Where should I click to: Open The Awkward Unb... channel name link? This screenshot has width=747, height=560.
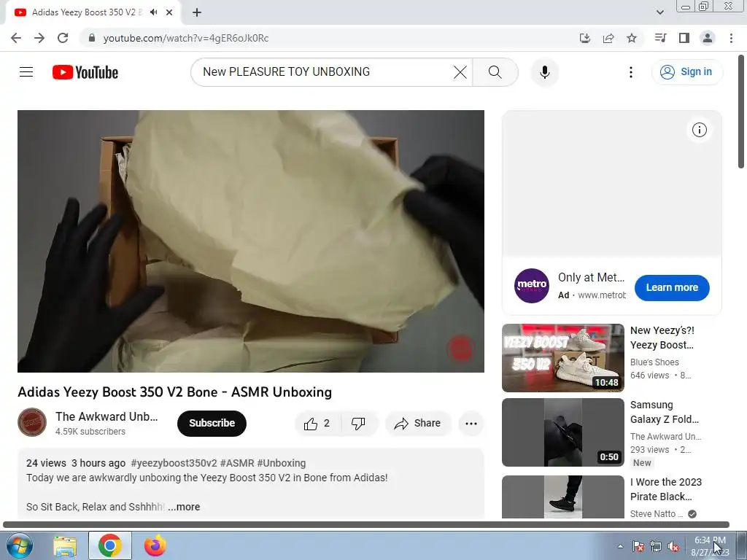[107, 416]
